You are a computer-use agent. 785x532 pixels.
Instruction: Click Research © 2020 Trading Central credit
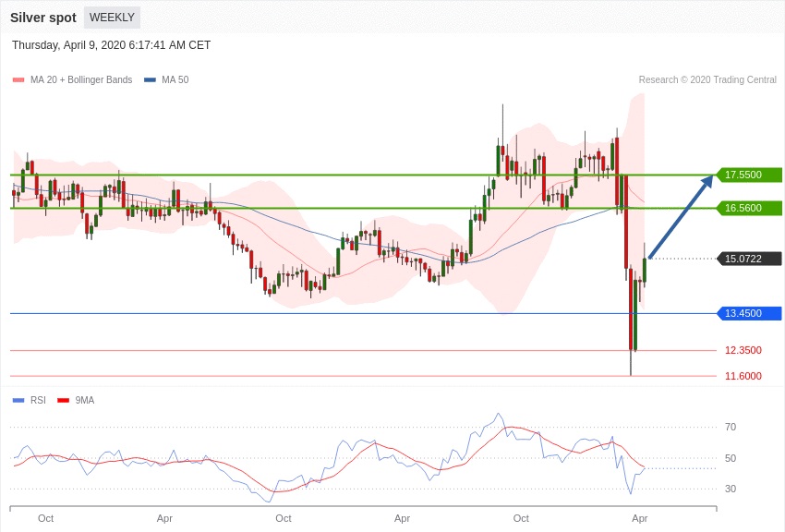coord(707,79)
